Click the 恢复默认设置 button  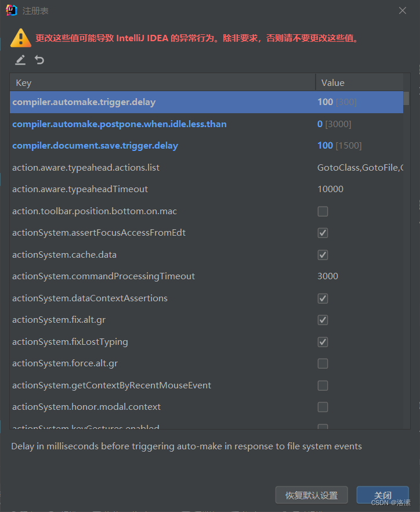pos(312,495)
